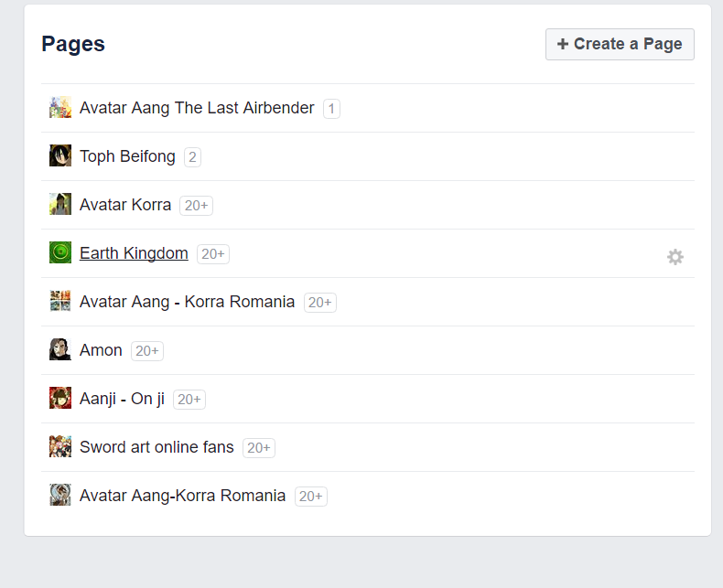This screenshot has height=588, width=723.
Task: Open the Earth Kingdom page link
Action: click(134, 253)
